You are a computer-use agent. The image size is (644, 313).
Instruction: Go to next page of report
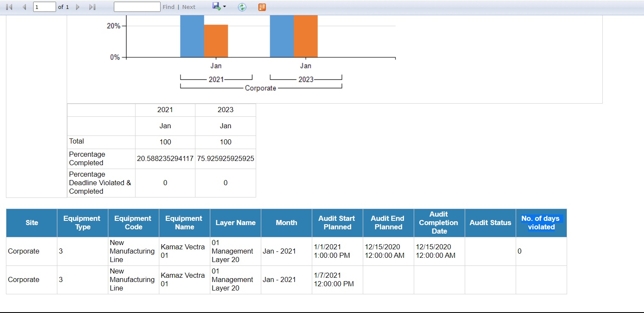coord(78,7)
